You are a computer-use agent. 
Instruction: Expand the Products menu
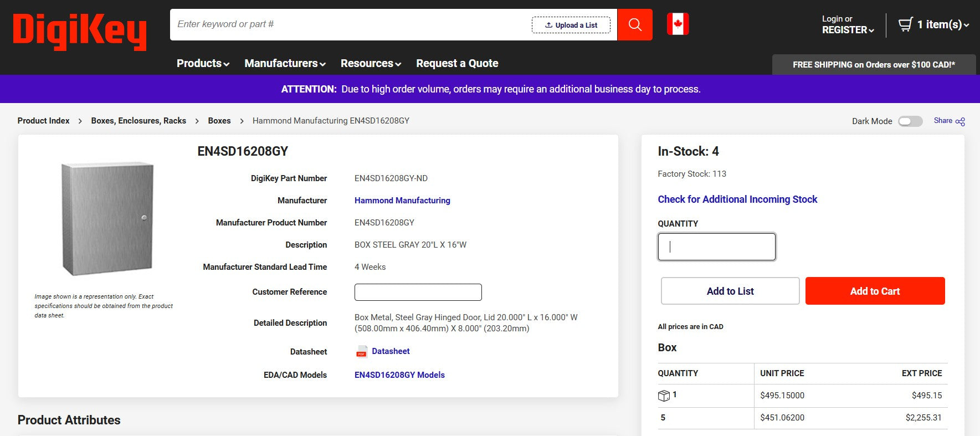coord(203,63)
